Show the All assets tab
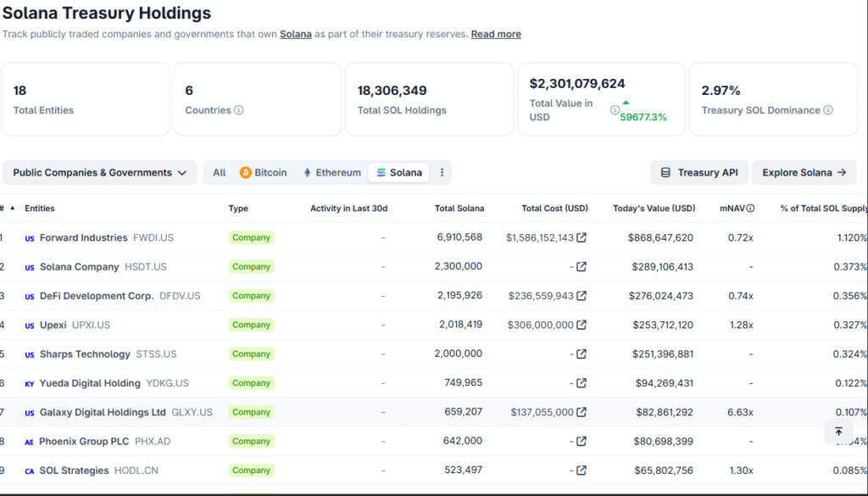Viewport: 868px width, 496px height. pos(220,173)
